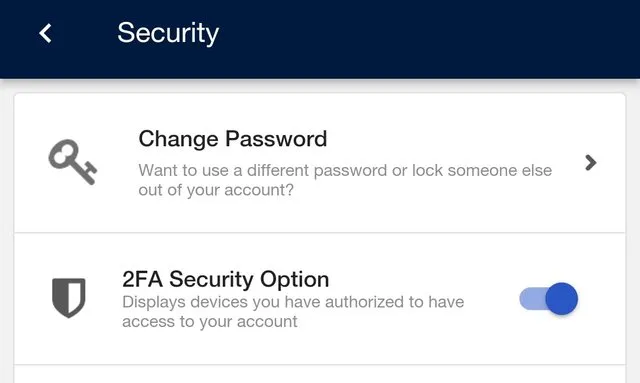640x383 pixels.
Task: Go back using the header arrow
Action: coord(45,33)
